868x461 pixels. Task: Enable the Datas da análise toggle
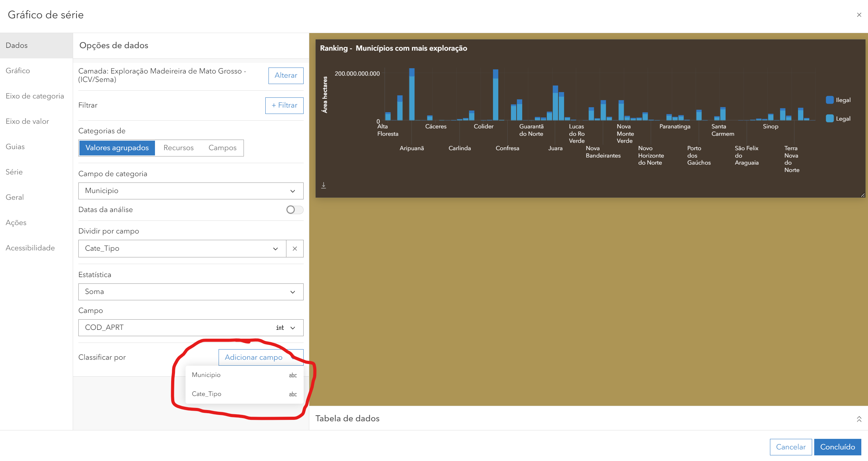pos(294,210)
